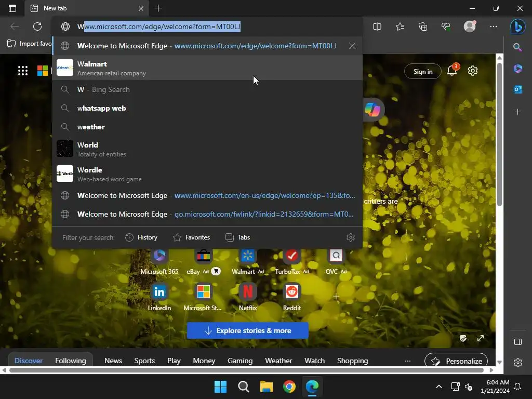Open the Gaming feed tab

240,361
